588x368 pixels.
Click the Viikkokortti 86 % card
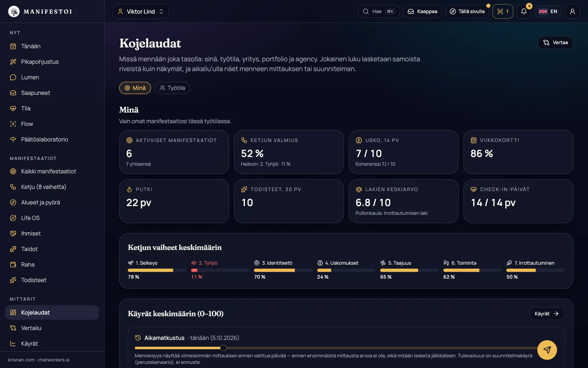tap(518, 152)
